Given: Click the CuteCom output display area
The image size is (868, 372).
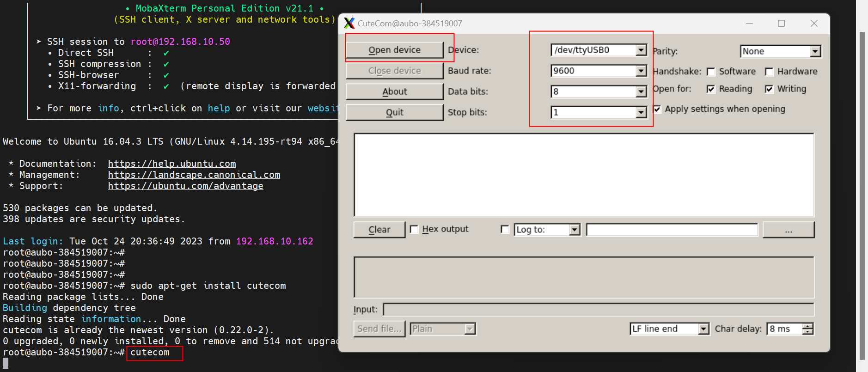Looking at the screenshot, I should [584, 175].
